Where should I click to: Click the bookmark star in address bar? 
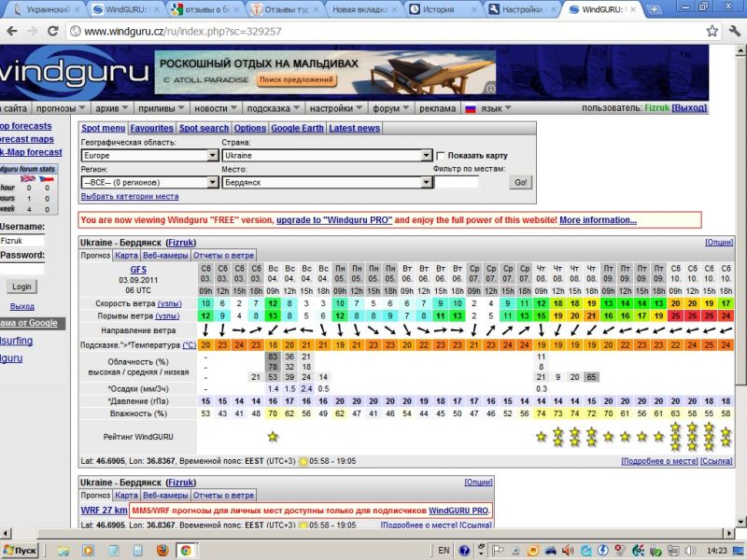point(712,31)
